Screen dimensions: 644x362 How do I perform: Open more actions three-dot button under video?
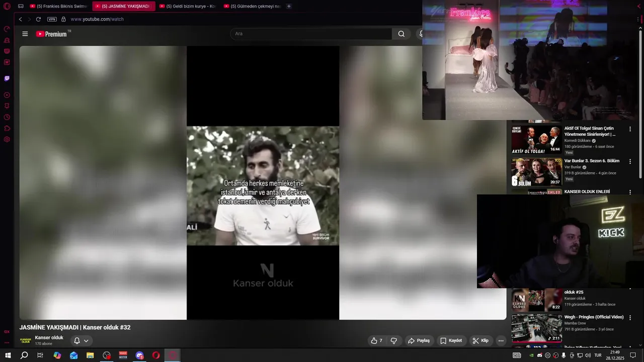(501, 340)
